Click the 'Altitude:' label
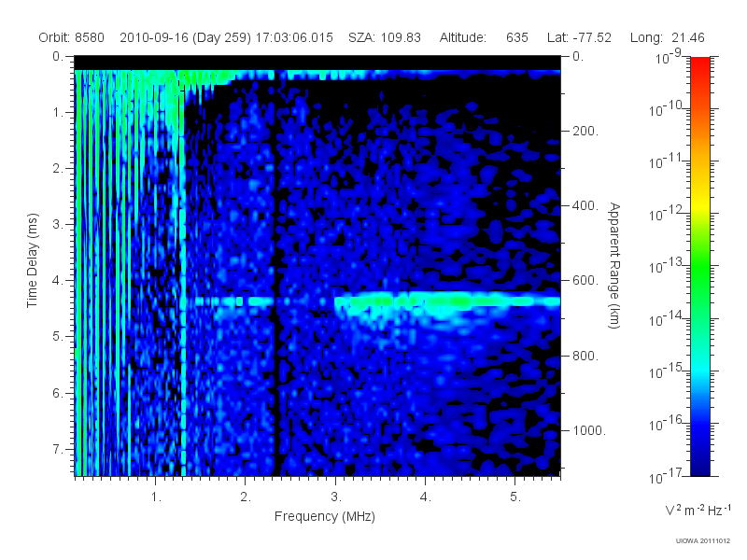The width and height of the screenshot is (747, 560). [462, 37]
